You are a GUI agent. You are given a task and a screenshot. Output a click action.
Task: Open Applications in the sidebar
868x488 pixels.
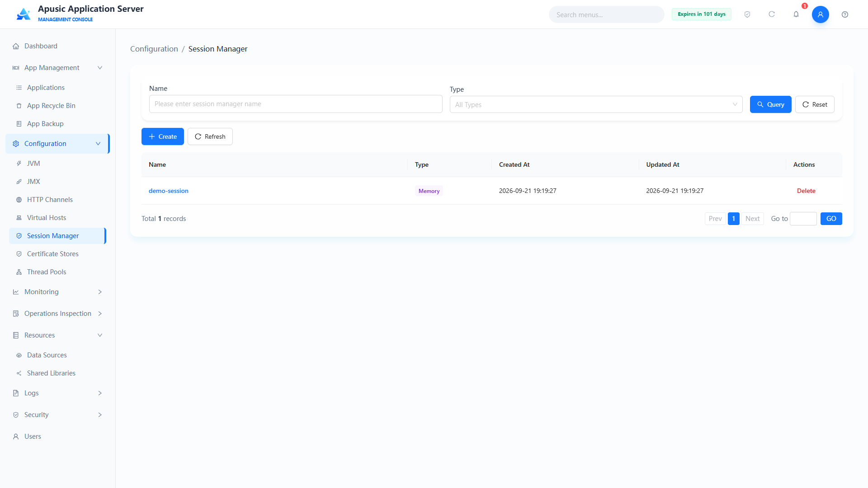[57, 88]
